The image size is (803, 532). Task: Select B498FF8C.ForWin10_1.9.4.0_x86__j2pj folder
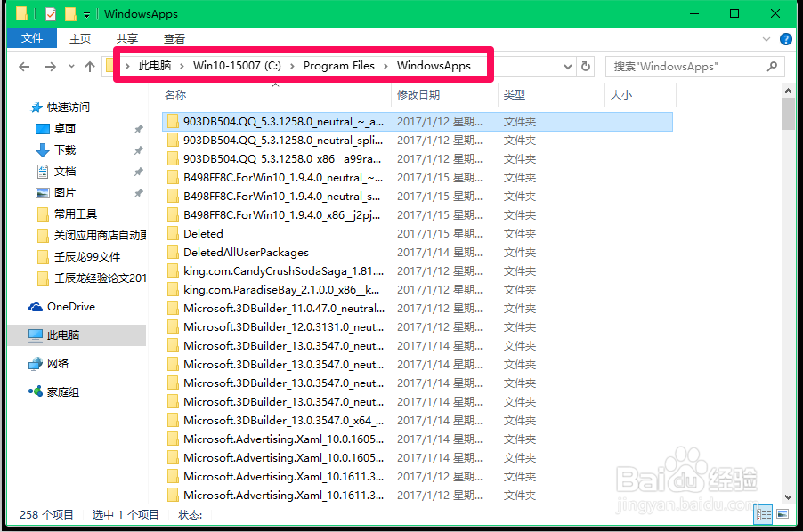281,215
